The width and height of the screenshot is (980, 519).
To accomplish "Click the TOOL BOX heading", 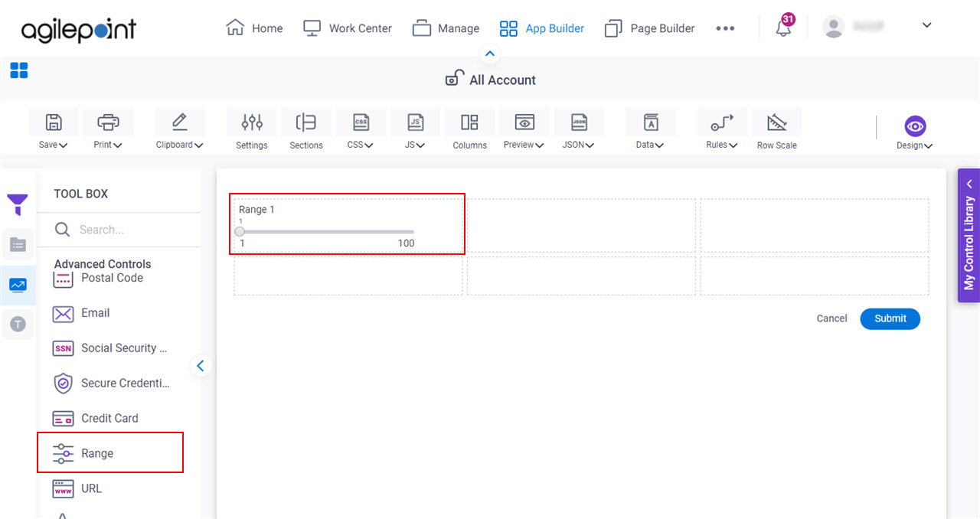I will (81, 194).
